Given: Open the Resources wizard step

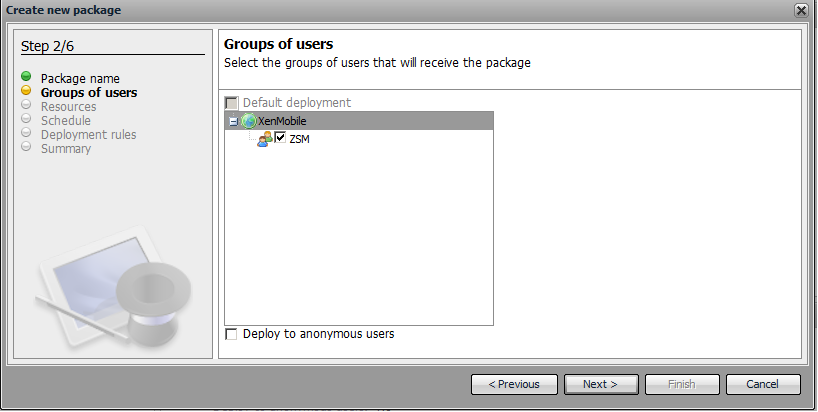Looking at the screenshot, I should click(68, 106).
